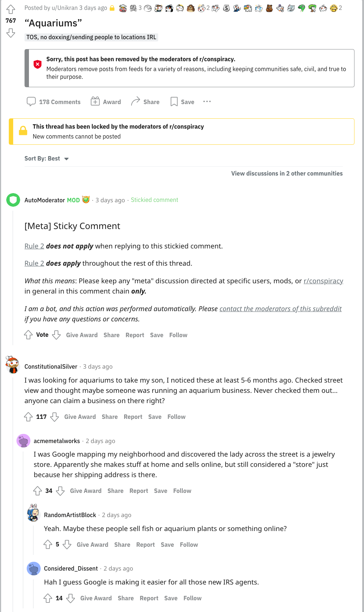Open the Award gift icon below the post
The width and height of the screenshot is (364, 612).
click(95, 102)
